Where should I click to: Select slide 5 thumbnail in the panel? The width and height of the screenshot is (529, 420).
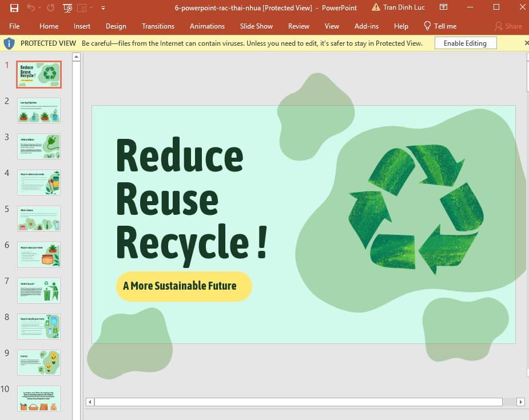(x=38, y=218)
